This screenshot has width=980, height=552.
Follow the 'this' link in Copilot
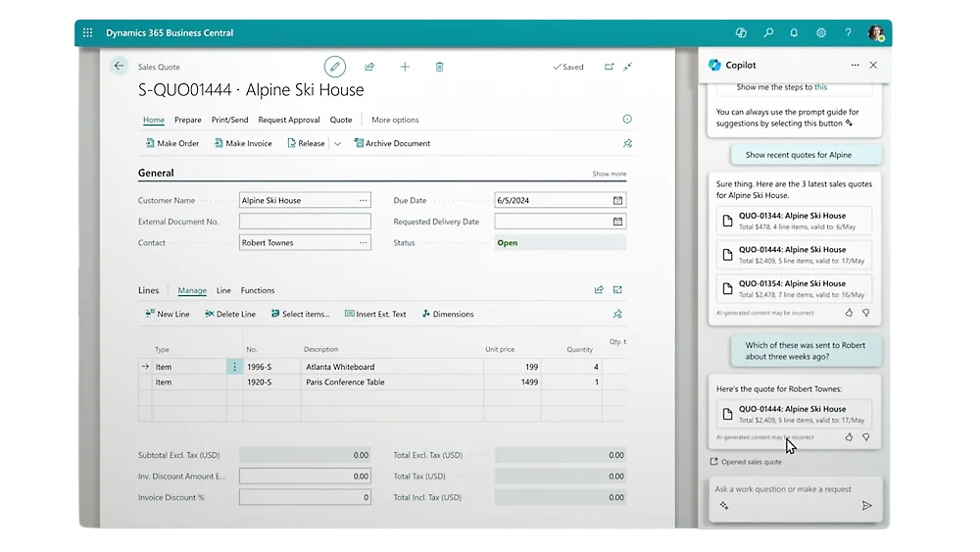(820, 87)
